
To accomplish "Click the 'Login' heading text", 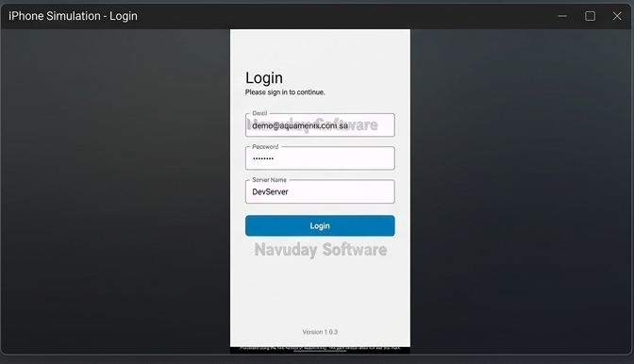I will coord(264,78).
